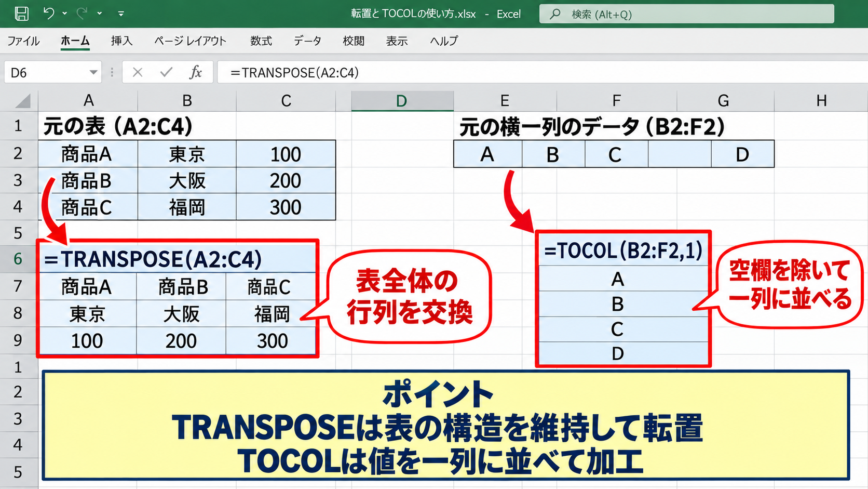
Task: Open the ヘルプ tab
Action: 444,41
